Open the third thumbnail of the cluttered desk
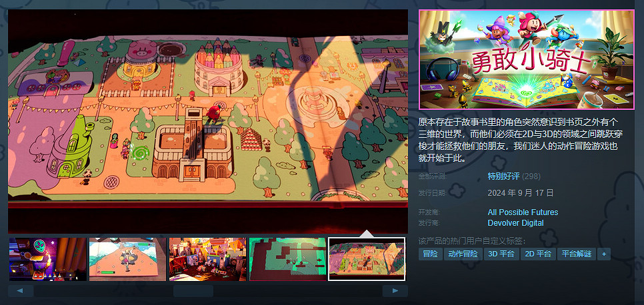 point(207,259)
